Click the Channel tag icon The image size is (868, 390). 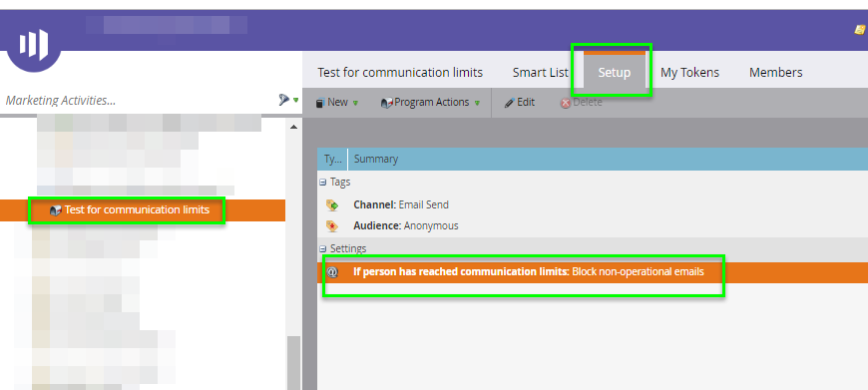click(x=332, y=205)
